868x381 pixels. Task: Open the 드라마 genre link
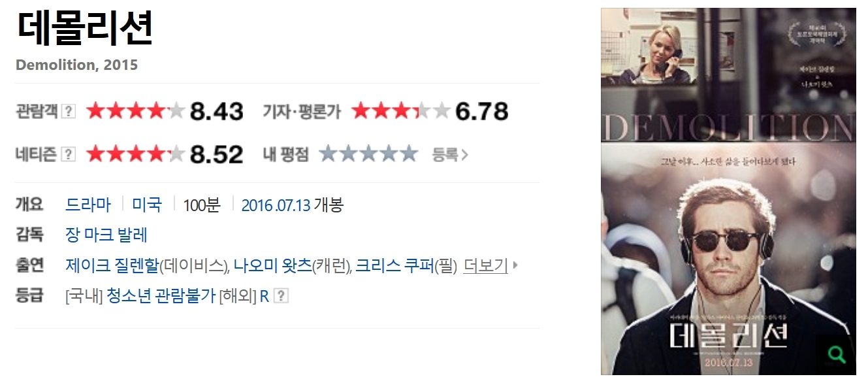(x=88, y=205)
